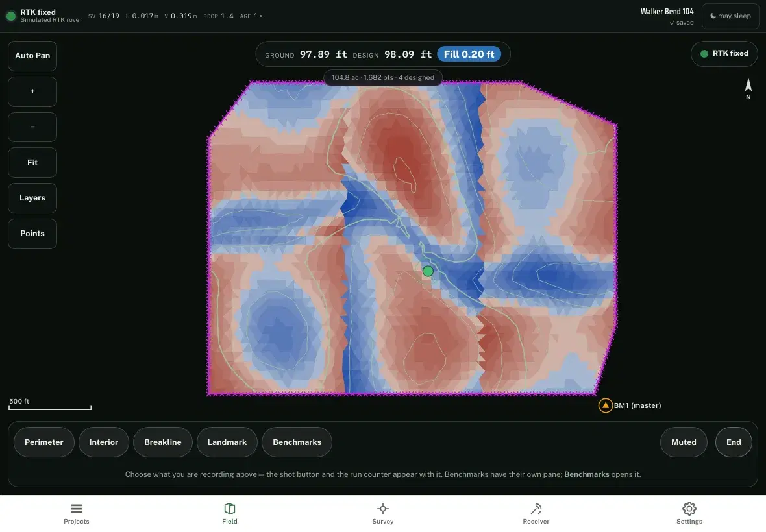Toggle the may sleep setting
766x532 pixels.
[x=730, y=16]
